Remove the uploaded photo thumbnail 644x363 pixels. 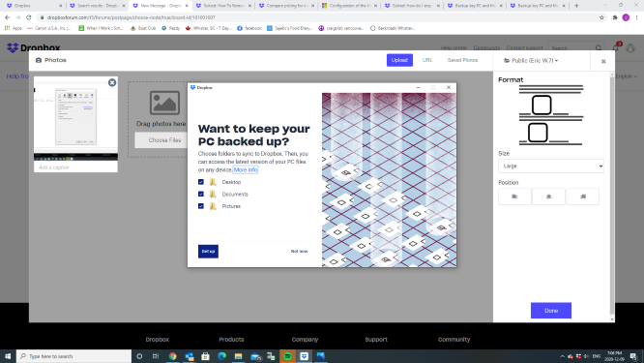pyautogui.click(x=112, y=82)
